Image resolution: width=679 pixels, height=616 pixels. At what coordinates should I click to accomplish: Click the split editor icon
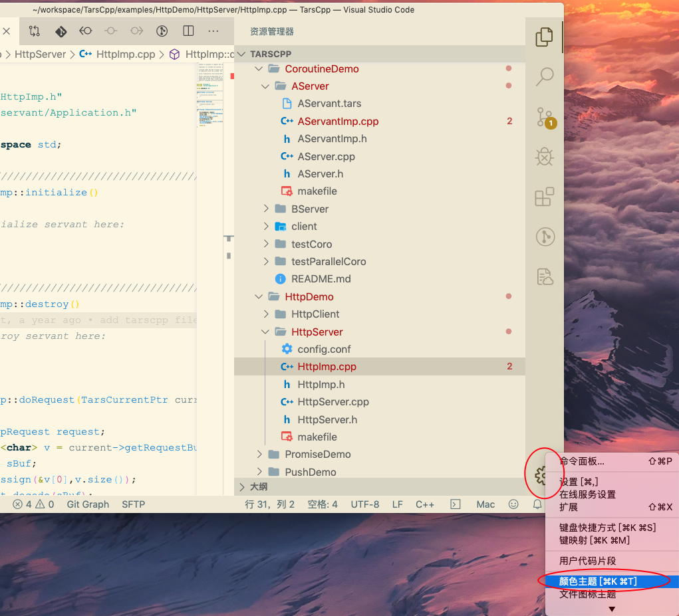(188, 31)
